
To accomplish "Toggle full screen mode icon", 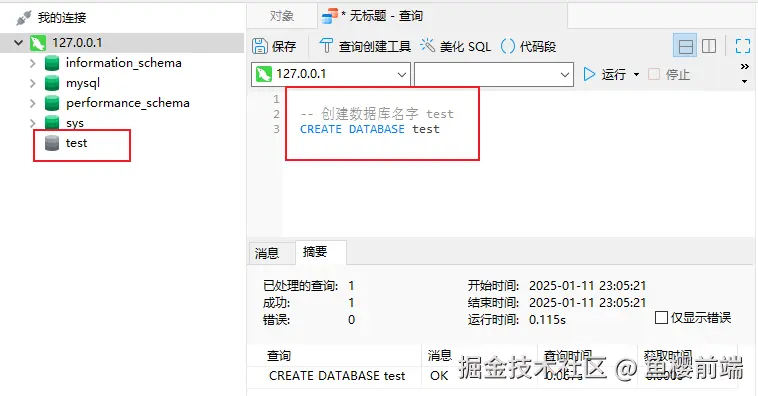I will point(743,46).
